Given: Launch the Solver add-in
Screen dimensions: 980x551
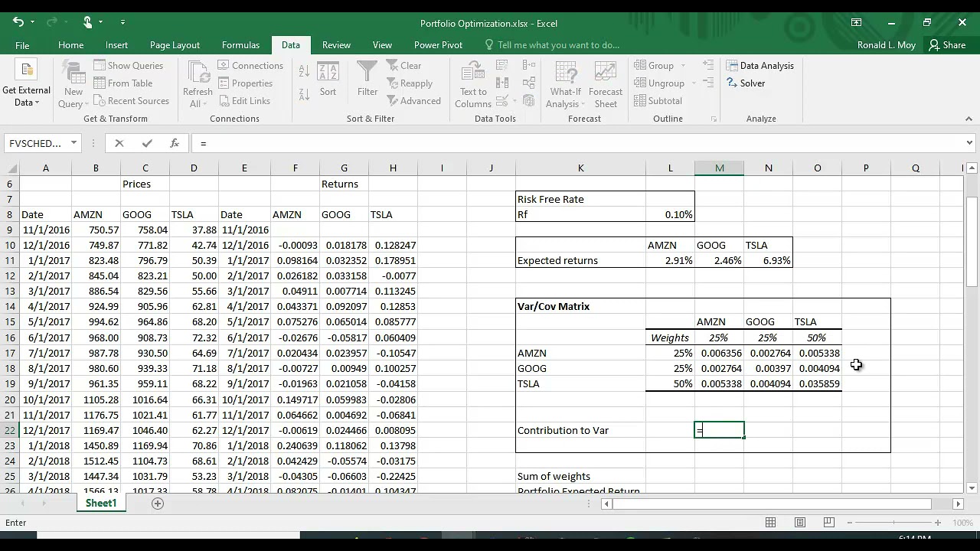Looking at the screenshot, I should click(745, 83).
